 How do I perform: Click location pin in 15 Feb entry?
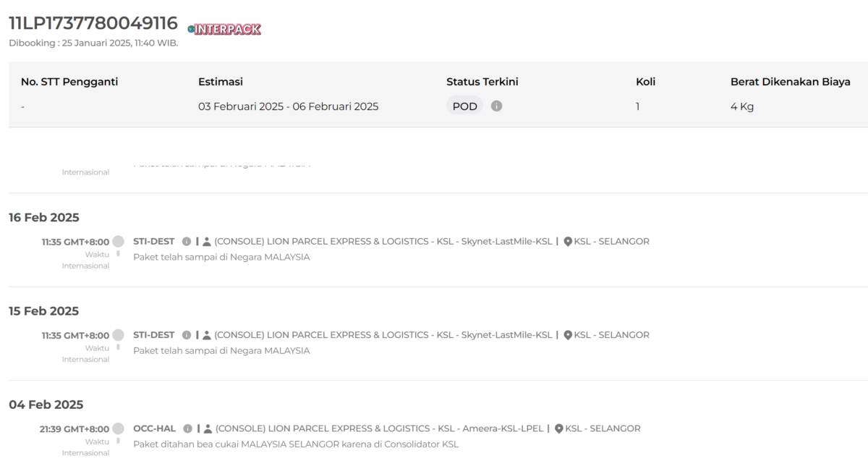[568, 335]
